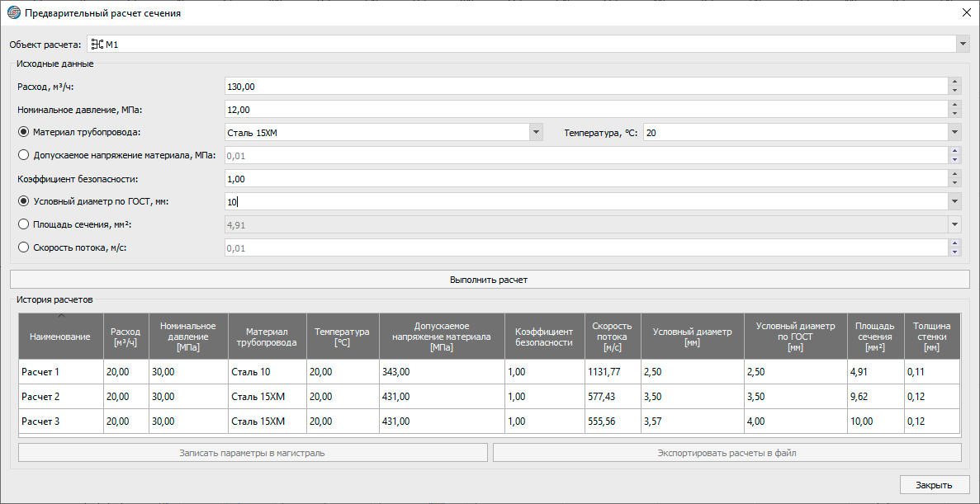Open the 'Температура, °C' dropdown
The height and width of the screenshot is (504, 980).
click(x=954, y=132)
